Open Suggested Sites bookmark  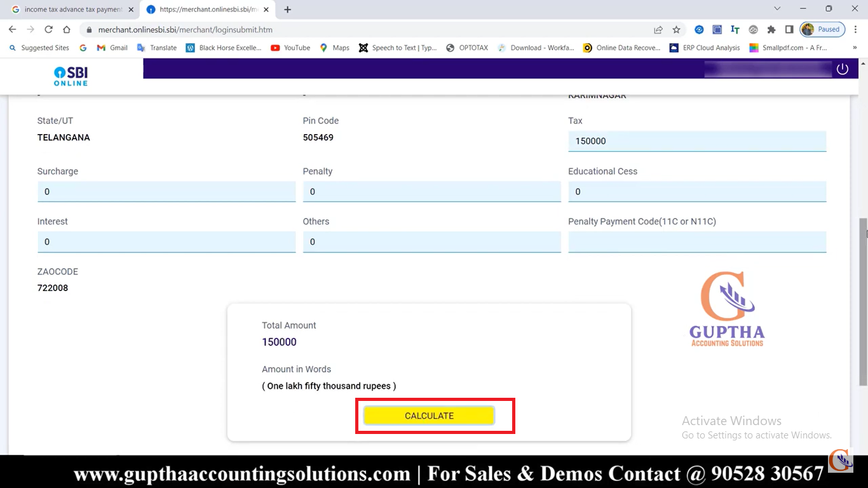[x=39, y=48]
